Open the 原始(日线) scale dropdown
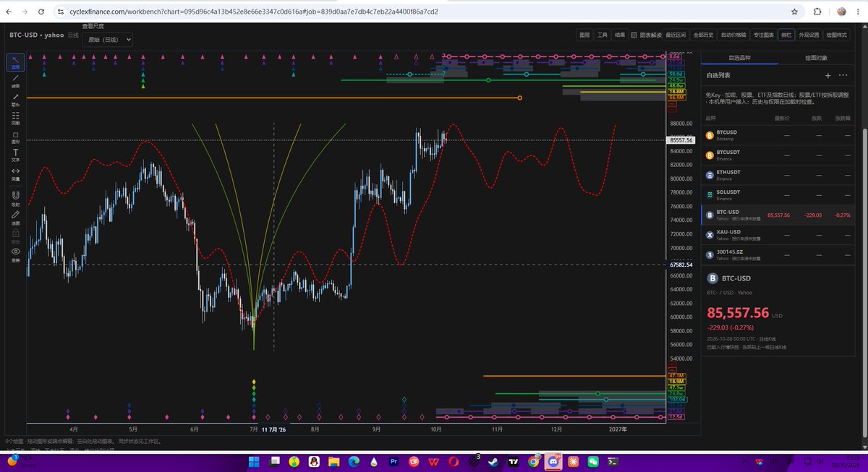This screenshot has width=868, height=472. 107,40
